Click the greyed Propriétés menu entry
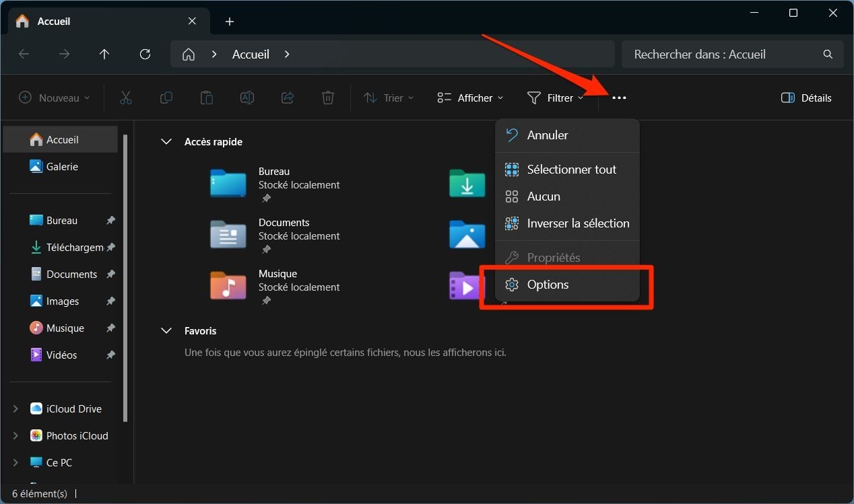The image size is (854, 504). coord(567,258)
